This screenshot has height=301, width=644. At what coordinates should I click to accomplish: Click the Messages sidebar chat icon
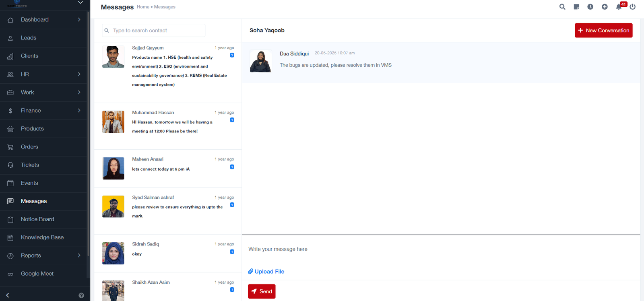pyautogui.click(x=10, y=201)
